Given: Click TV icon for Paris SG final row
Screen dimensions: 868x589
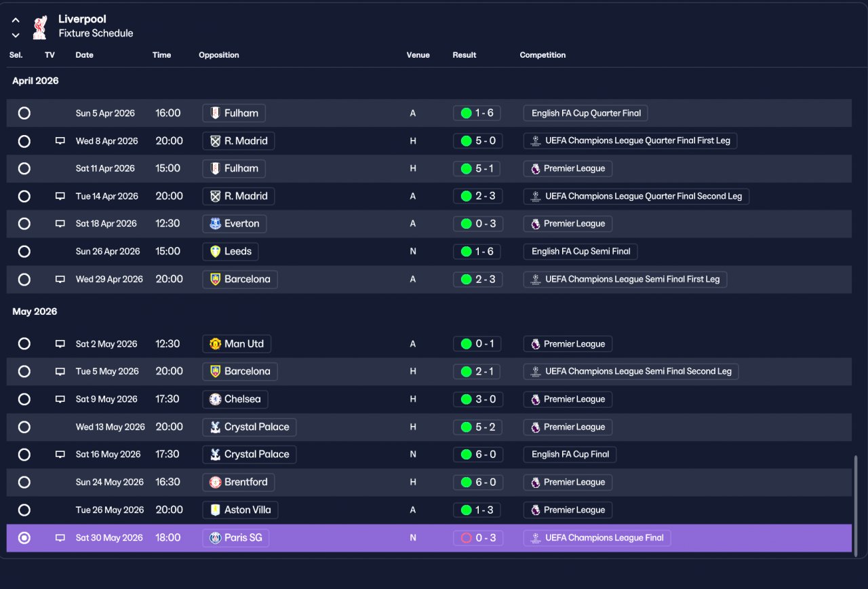Looking at the screenshot, I should pos(60,537).
